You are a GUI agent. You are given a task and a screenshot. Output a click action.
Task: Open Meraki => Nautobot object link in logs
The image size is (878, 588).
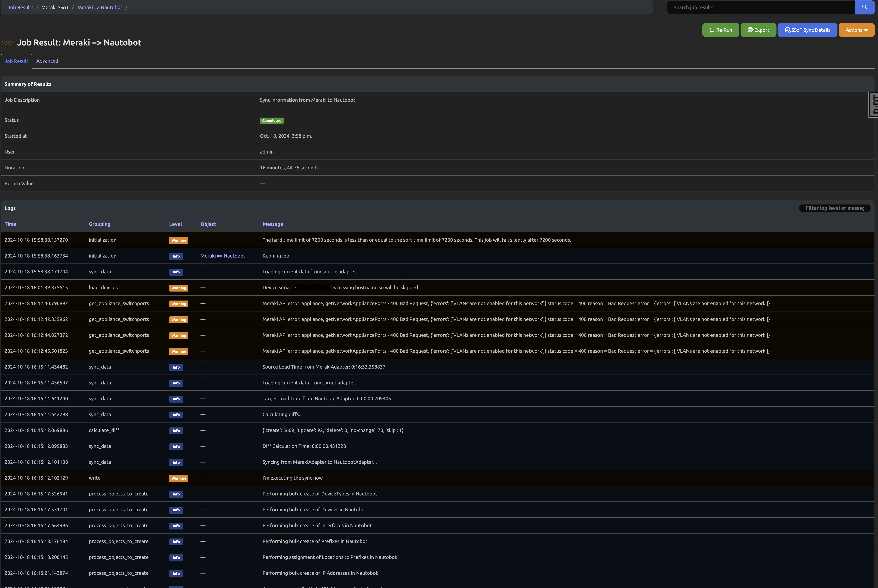click(223, 256)
